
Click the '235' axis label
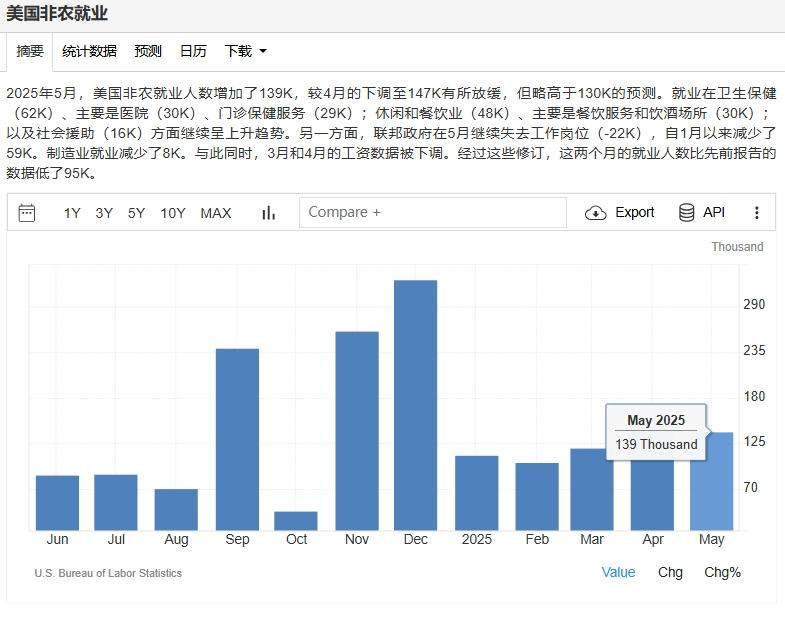pyautogui.click(x=754, y=350)
